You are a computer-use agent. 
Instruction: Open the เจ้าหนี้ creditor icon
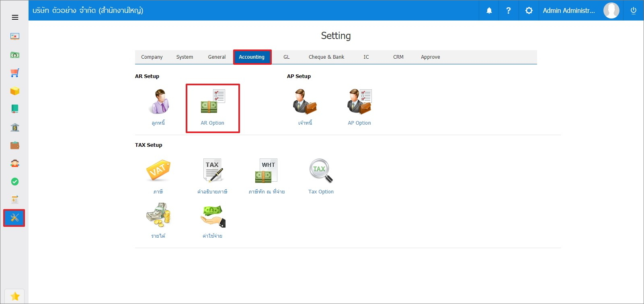point(305,102)
